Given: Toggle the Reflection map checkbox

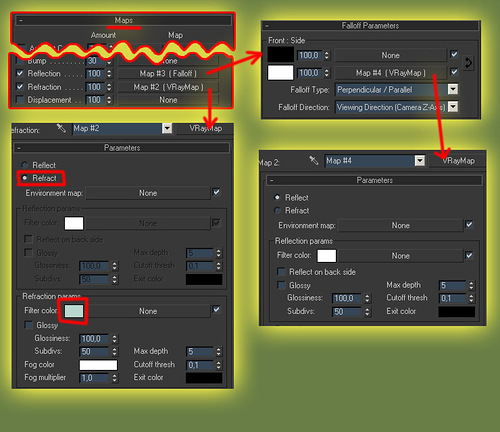Looking at the screenshot, I should coord(20,73).
